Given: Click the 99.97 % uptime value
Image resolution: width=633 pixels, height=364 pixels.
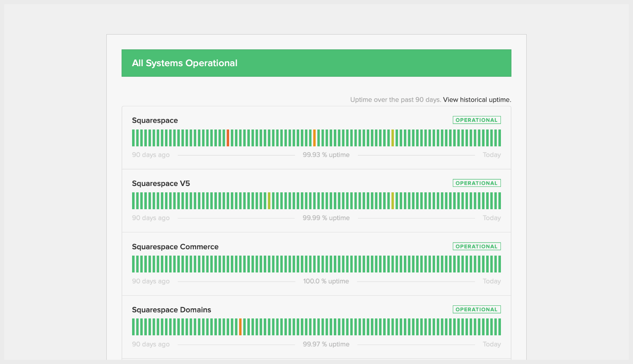Looking at the screenshot, I should (326, 344).
